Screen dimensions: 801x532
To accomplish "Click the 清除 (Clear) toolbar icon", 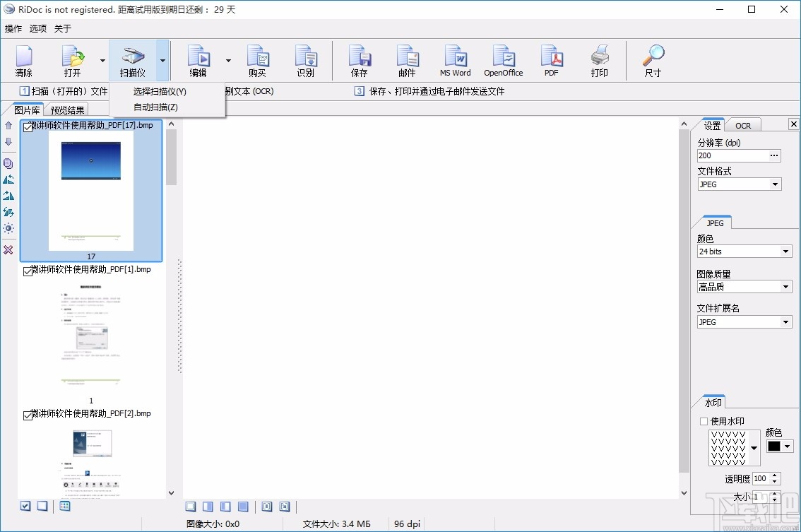I will [x=23, y=60].
